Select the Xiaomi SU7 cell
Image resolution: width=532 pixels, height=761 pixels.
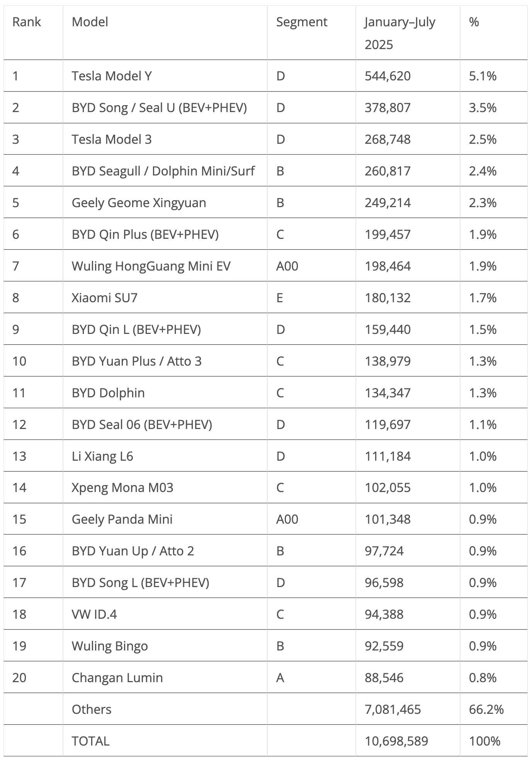104,298
